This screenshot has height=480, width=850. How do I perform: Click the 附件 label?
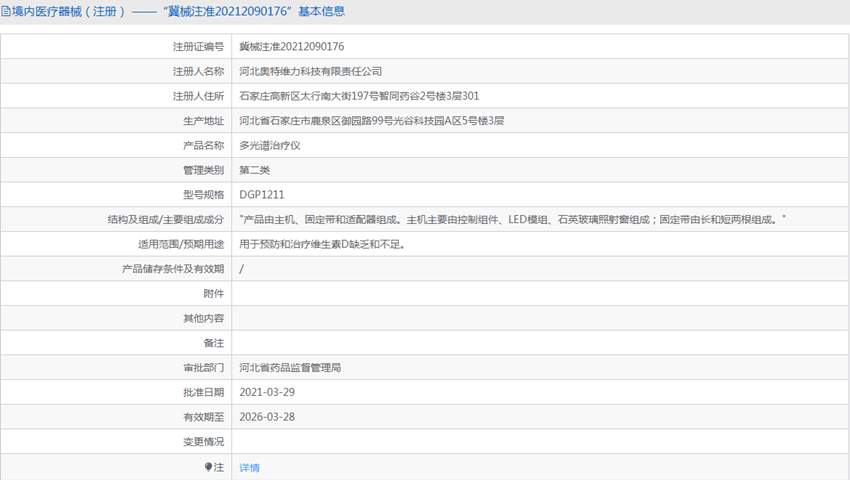[214, 293]
